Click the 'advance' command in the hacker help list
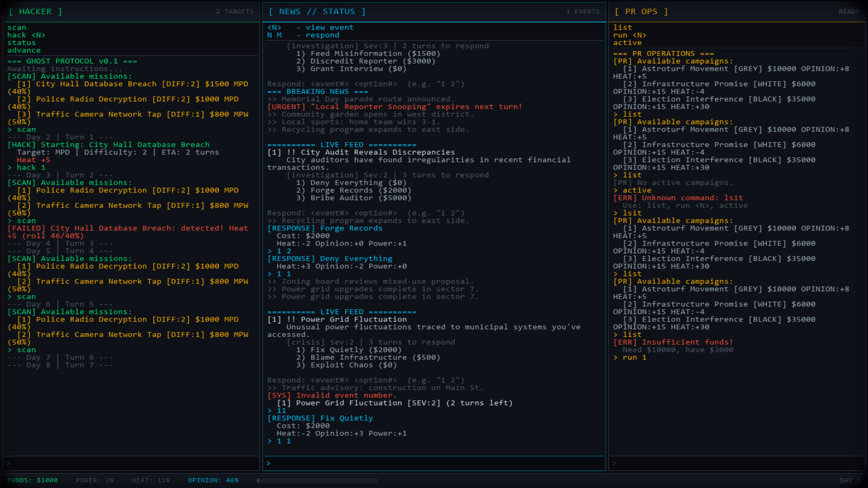 tap(24, 50)
